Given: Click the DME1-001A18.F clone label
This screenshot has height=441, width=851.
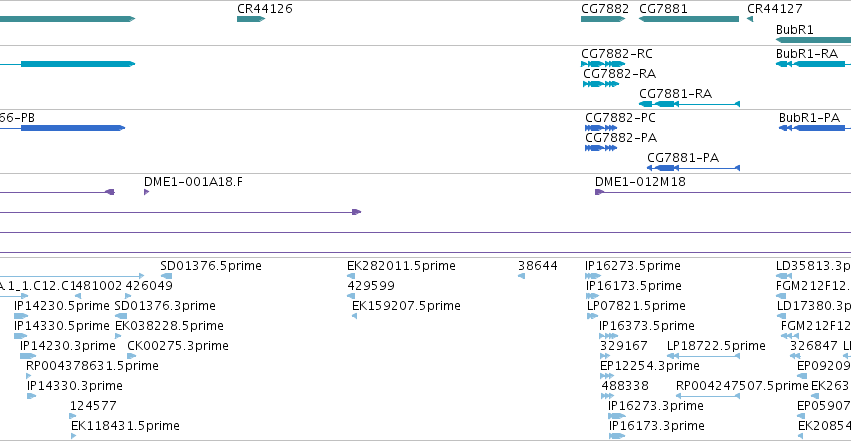Looking at the screenshot, I should (x=193, y=182).
